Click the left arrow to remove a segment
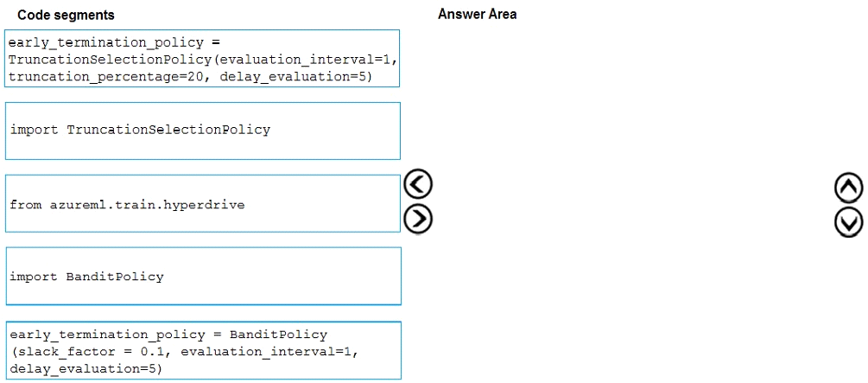 [418, 184]
